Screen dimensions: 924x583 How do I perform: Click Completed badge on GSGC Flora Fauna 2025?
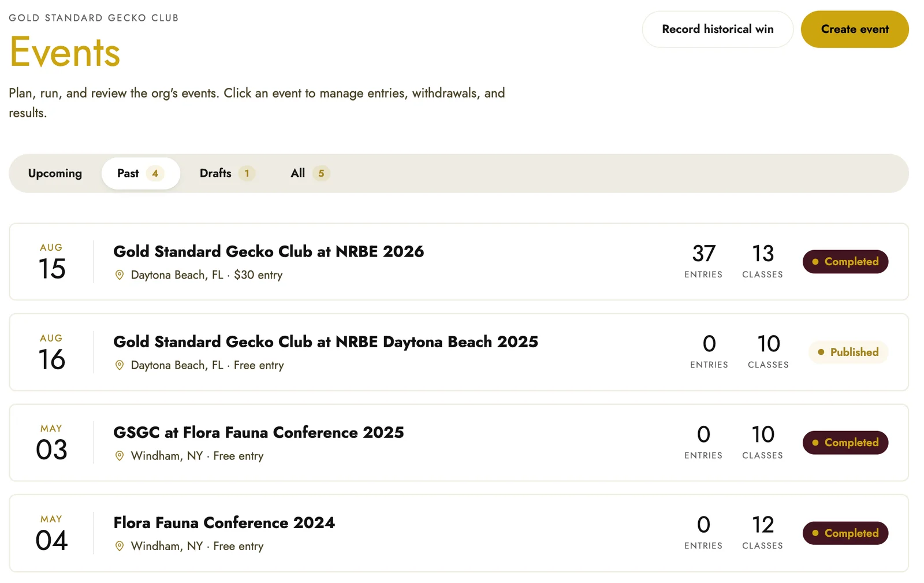point(845,443)
